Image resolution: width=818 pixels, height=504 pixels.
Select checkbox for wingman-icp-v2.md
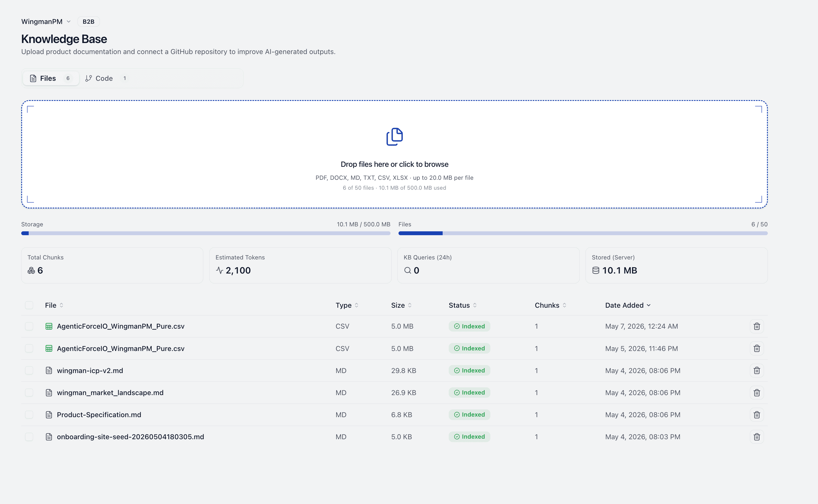(29, 370)
